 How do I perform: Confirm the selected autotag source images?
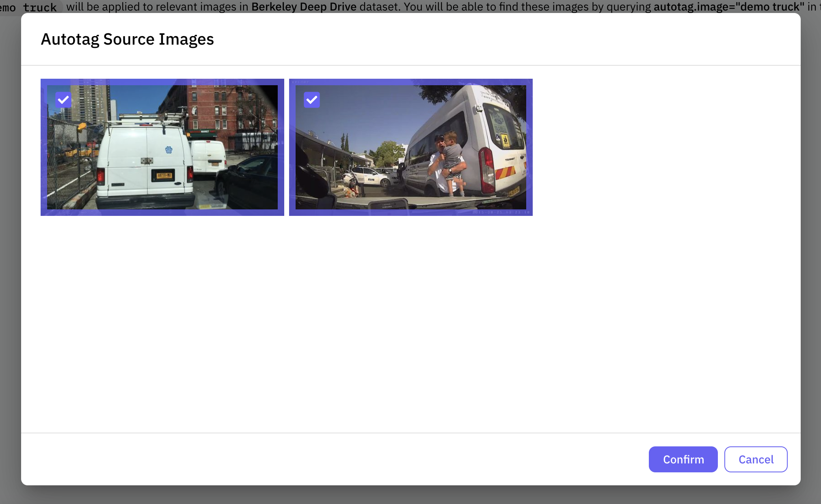pyautogui.click(x=683, y=459)
